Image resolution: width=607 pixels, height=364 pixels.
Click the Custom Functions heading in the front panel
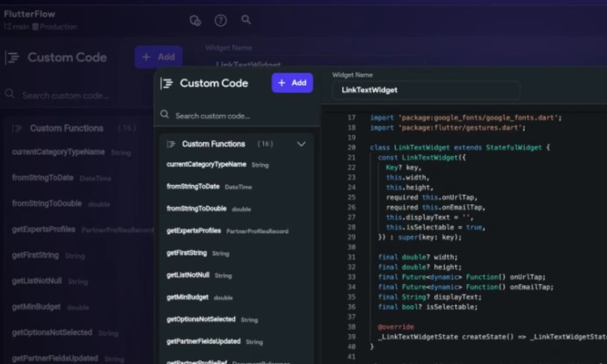tap(213, 144)
